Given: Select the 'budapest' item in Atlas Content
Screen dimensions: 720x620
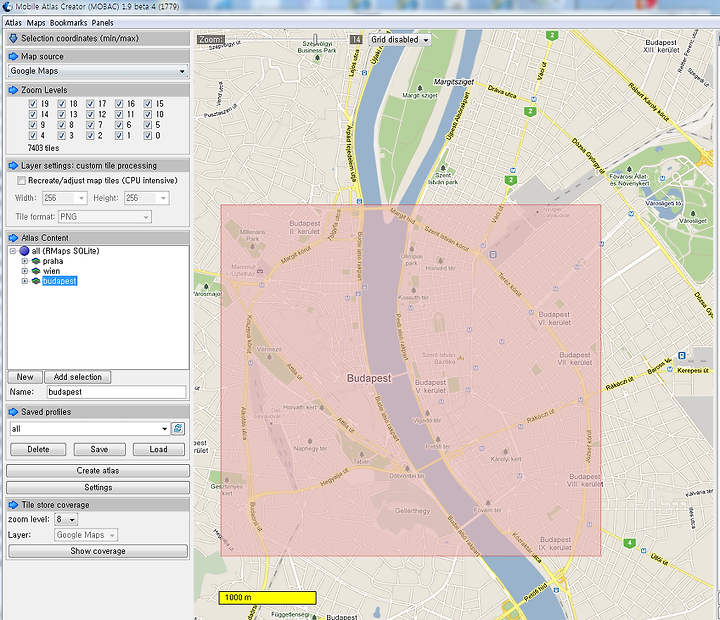Looking at the screenshot, I should [x=60, y=281].
